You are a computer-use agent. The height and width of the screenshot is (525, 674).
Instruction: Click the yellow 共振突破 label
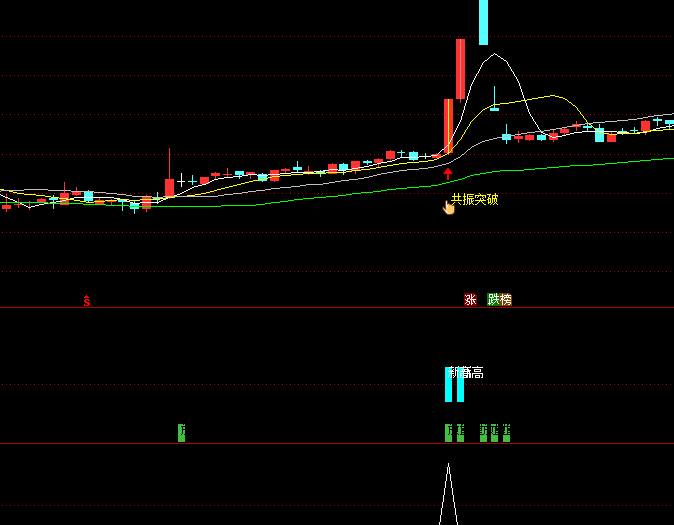tap(475, 200)
